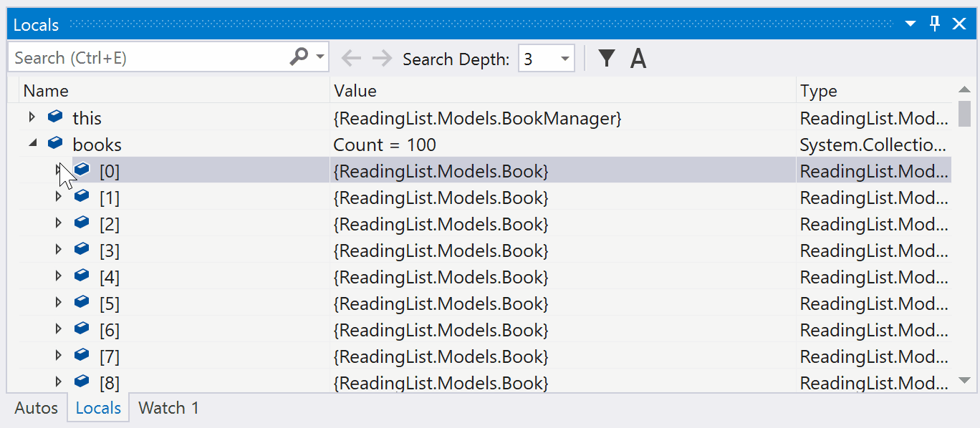Image resolution: width=980 pixels, height=428 pixels.
Task: Expand book element [0]
Action: pyautogui.click(x=58, y=170)
